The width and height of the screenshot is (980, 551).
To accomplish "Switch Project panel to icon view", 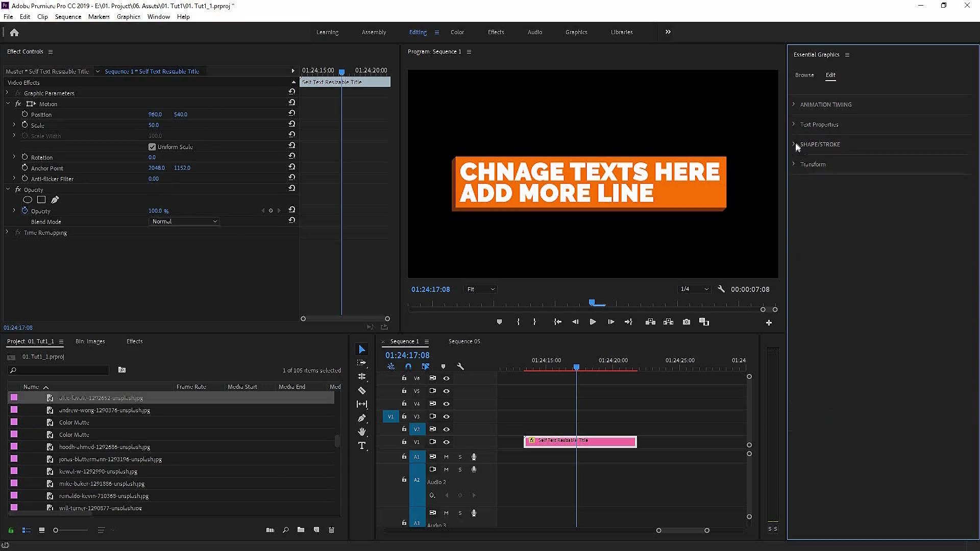I will pos(42,530).
